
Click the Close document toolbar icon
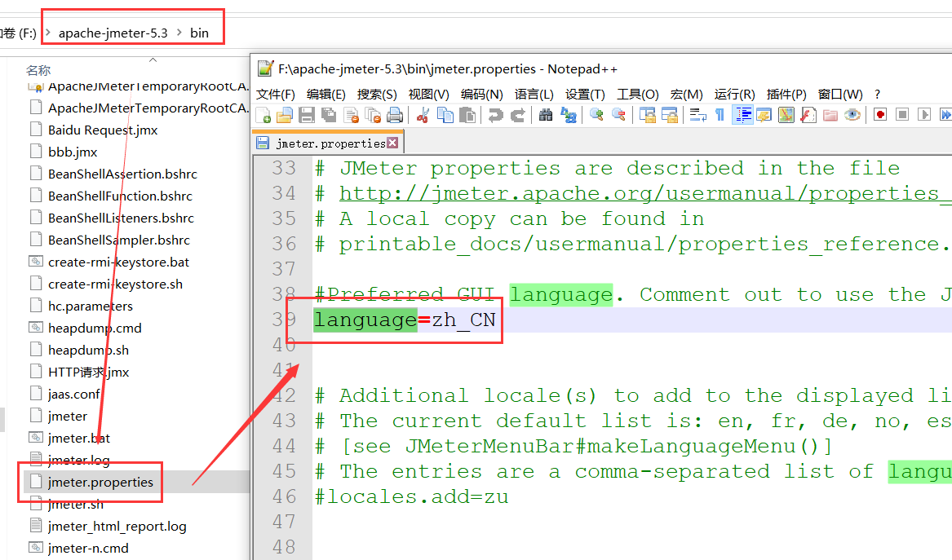point(351,115)
